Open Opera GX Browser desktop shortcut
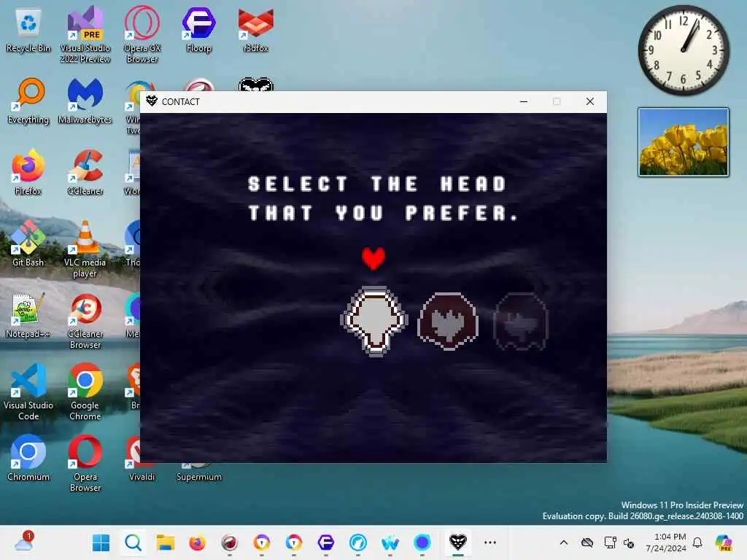Screen dimensions: 747x560 coord(142,34)
